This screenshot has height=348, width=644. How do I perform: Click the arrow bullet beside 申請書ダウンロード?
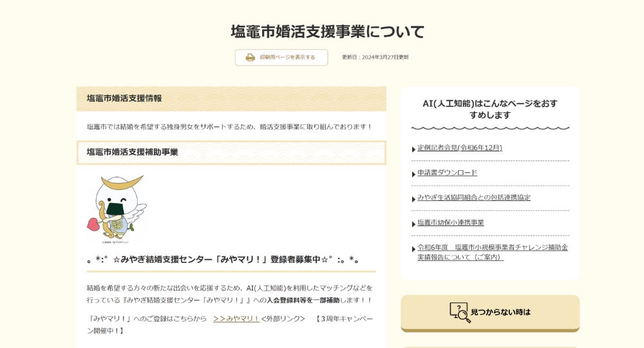[413, 175]
